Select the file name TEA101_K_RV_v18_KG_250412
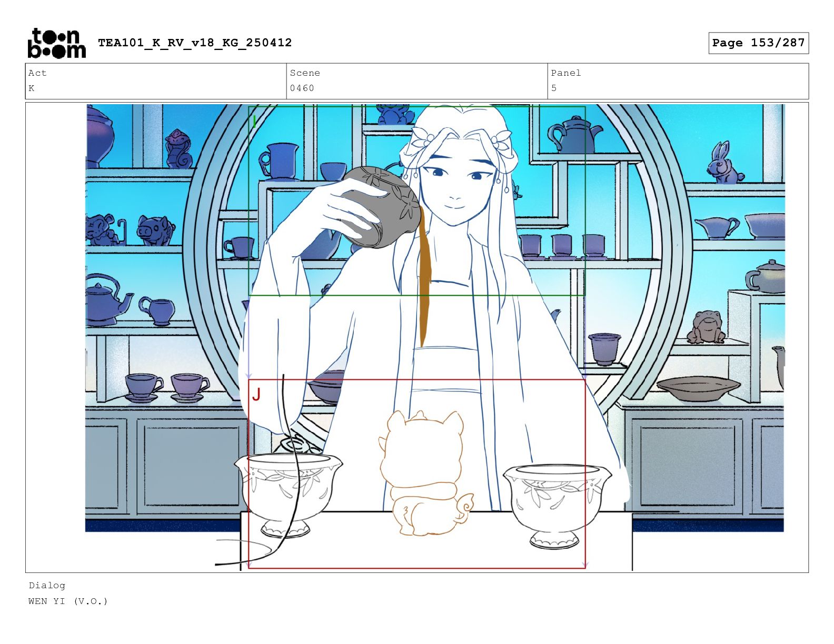 (195, 43)
